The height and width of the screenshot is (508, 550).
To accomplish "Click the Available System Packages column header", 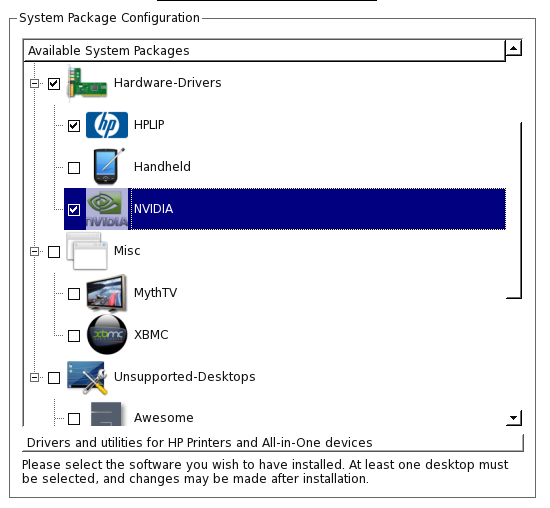I will (264, 51).
